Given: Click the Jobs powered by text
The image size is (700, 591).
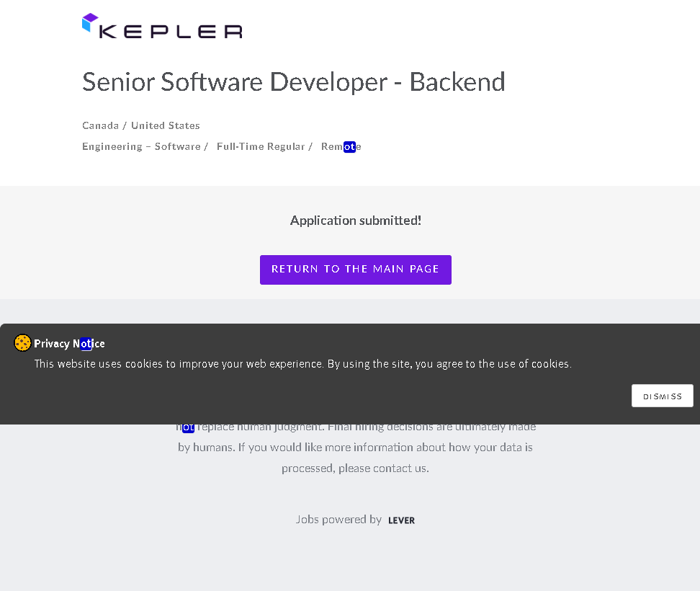Looking at the screenshot, I should coord(338,519).
